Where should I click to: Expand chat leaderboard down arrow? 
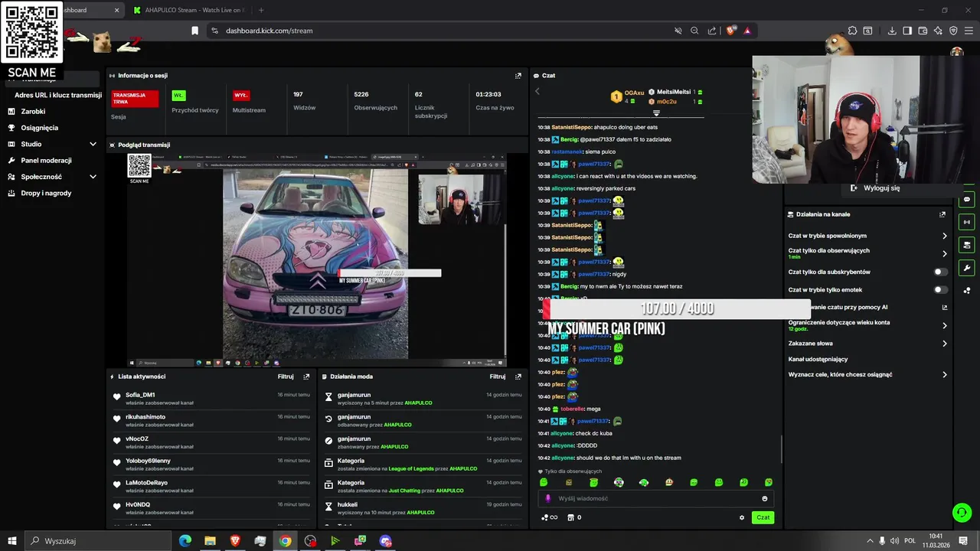pos(656,112)
